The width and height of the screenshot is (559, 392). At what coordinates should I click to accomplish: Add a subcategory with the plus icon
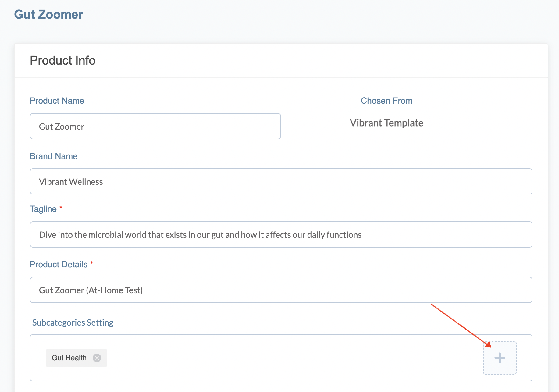[500, 358]
